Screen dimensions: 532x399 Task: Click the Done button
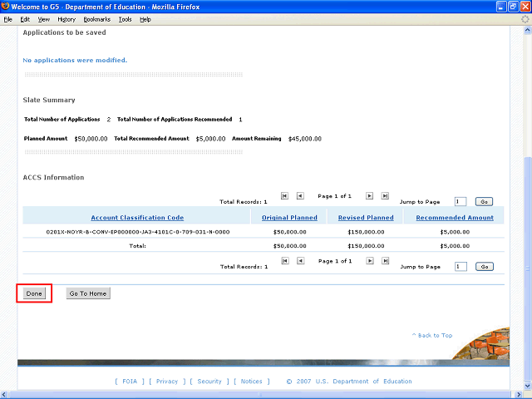pos(34,293)
